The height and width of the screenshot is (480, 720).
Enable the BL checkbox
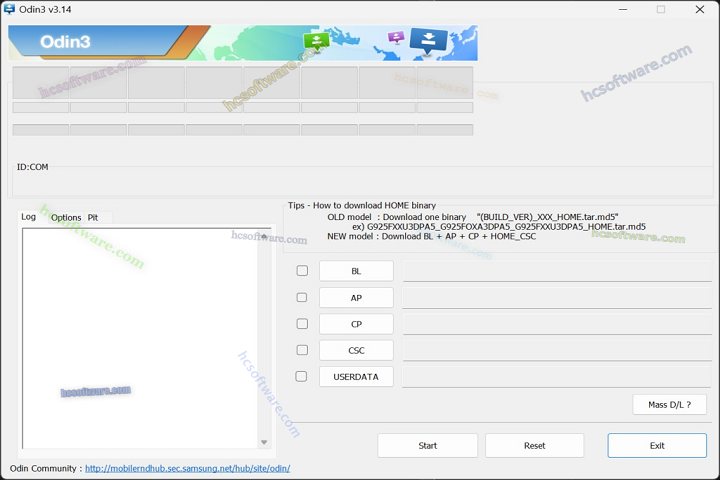302,271
